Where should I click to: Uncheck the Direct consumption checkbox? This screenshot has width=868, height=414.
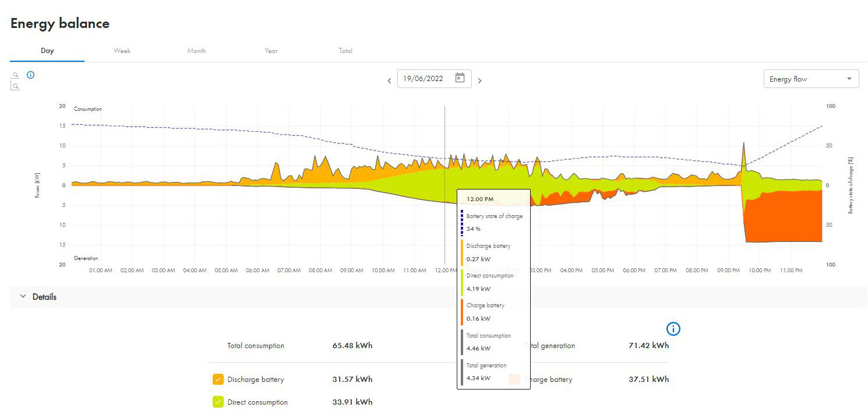coord(218,402)
